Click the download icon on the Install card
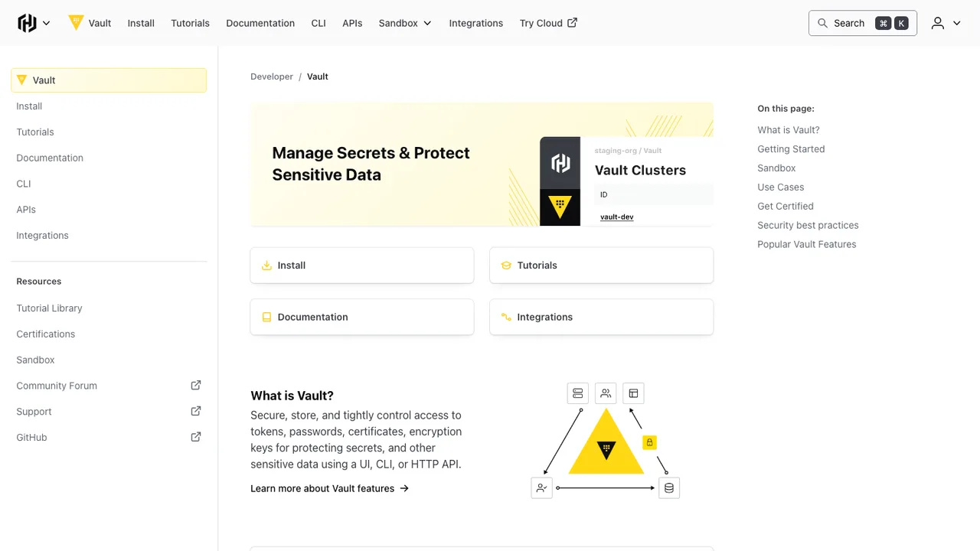 tap(267, 266)
